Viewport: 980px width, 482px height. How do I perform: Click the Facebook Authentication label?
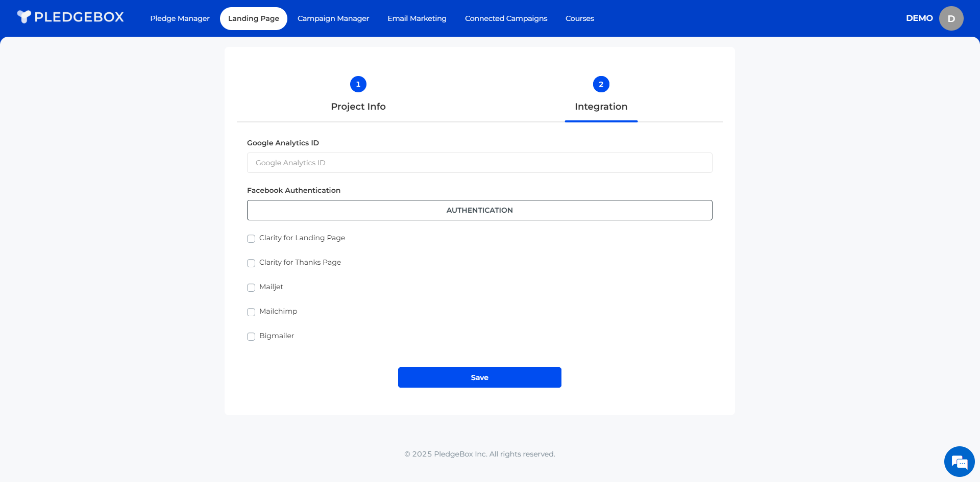293,190
